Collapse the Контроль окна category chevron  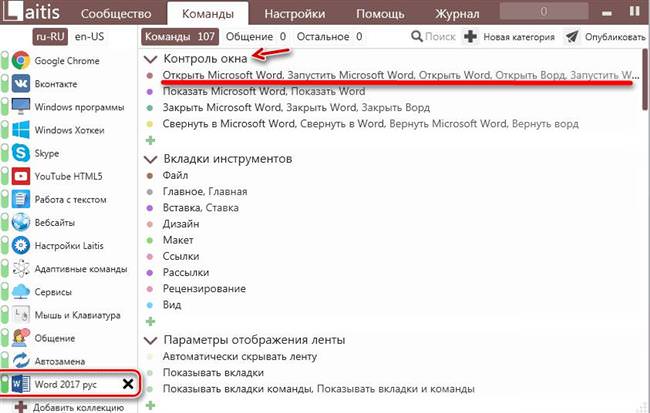[150, 59]
